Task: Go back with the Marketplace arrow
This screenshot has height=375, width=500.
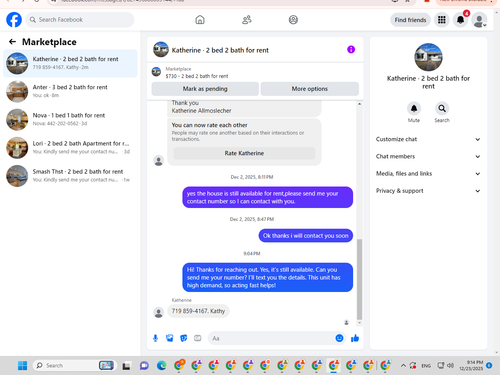Action: click(12, 42)
